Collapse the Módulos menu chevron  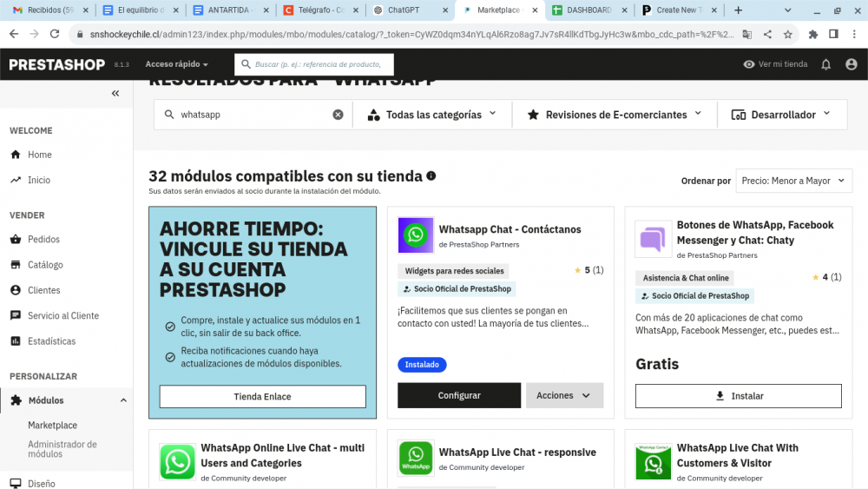123,400
